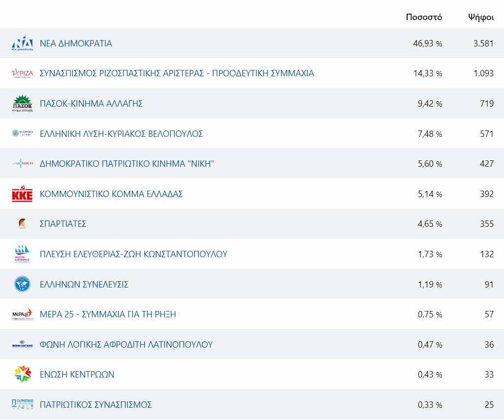Open ΠΛΕΥΣΗ ΕΛΕΥΘΕΡΙΑΣ-ΖΩΗ ΚΩΝΣΤΑΝΤΟΠΟΥΛΟΥ link

[134, 254]
